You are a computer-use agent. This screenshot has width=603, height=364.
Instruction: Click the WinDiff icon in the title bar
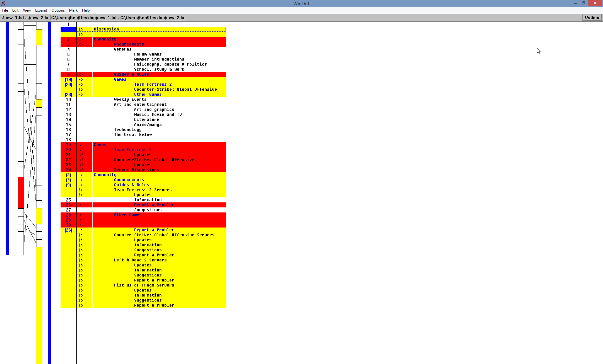coord(3,3)
